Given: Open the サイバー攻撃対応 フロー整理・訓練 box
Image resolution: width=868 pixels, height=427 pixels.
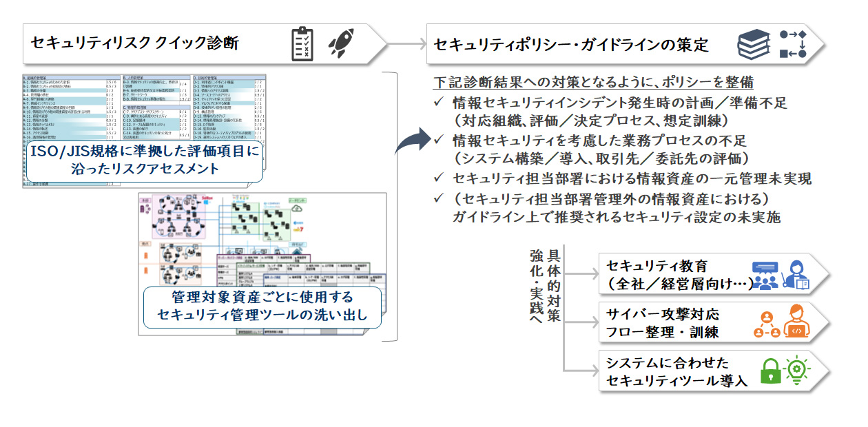Looking at the screenshot, I should (675, 322).
